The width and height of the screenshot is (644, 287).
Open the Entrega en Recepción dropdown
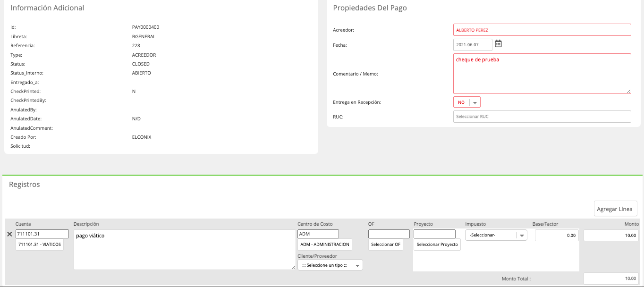pyautogui.click(x=466, y=102)
